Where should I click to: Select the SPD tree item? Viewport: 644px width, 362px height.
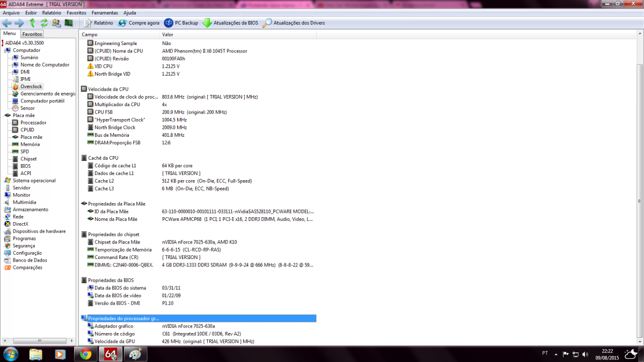(x=25, y=152)
